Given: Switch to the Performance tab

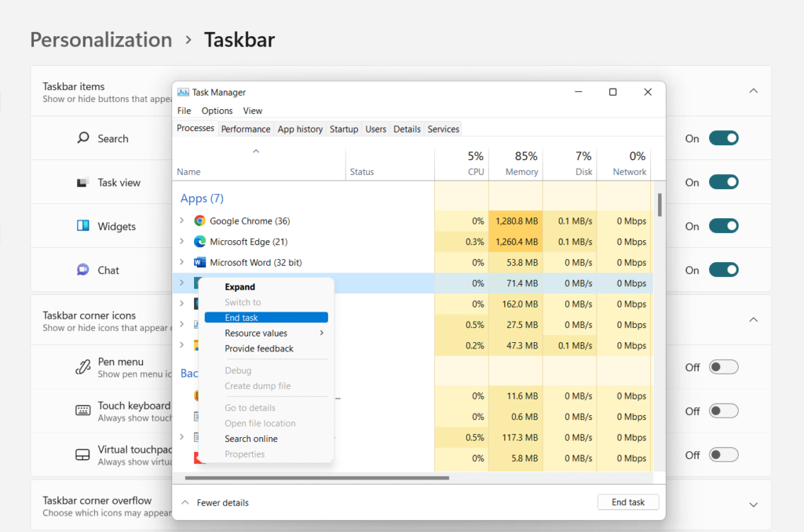Looking at the screenshot, I should [x=246, y=129].
